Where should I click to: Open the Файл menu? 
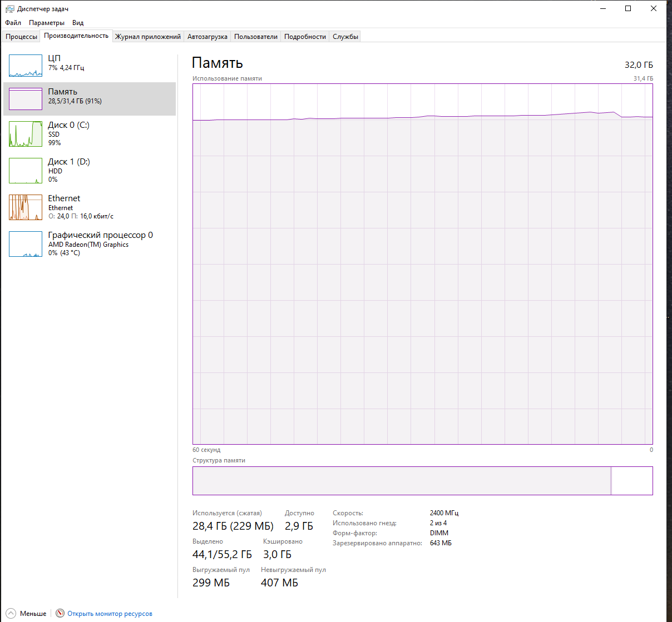pyautogui.click(x=13, y=23)
